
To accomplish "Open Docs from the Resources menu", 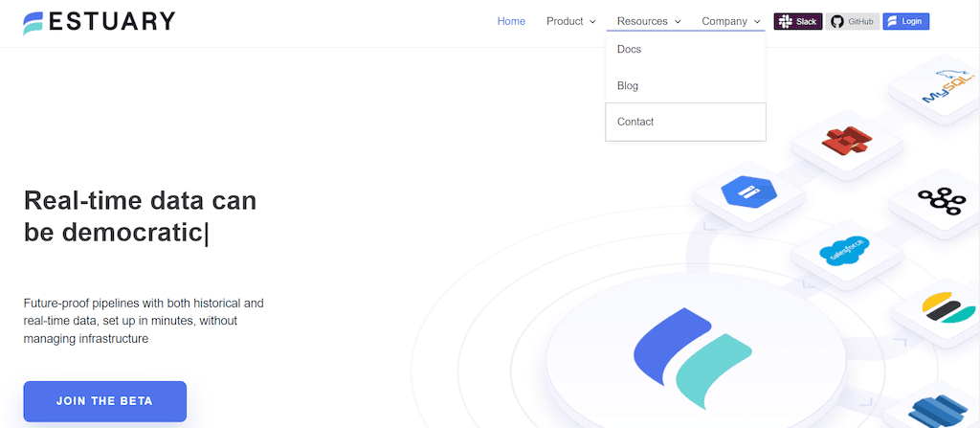I will (x=629, y=50).
